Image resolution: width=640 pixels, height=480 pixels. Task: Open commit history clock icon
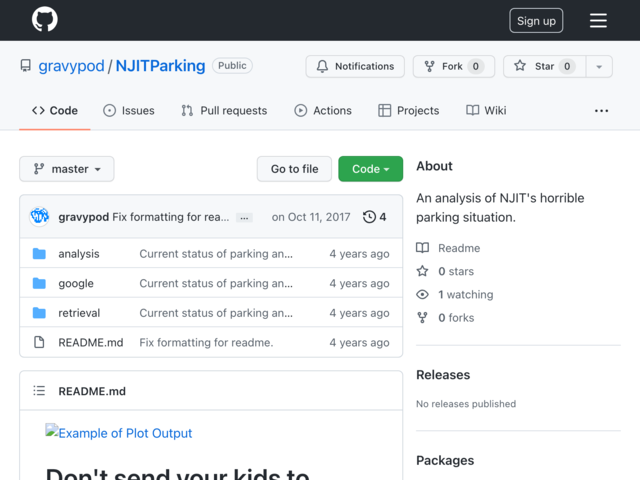[x=369, y=217]
